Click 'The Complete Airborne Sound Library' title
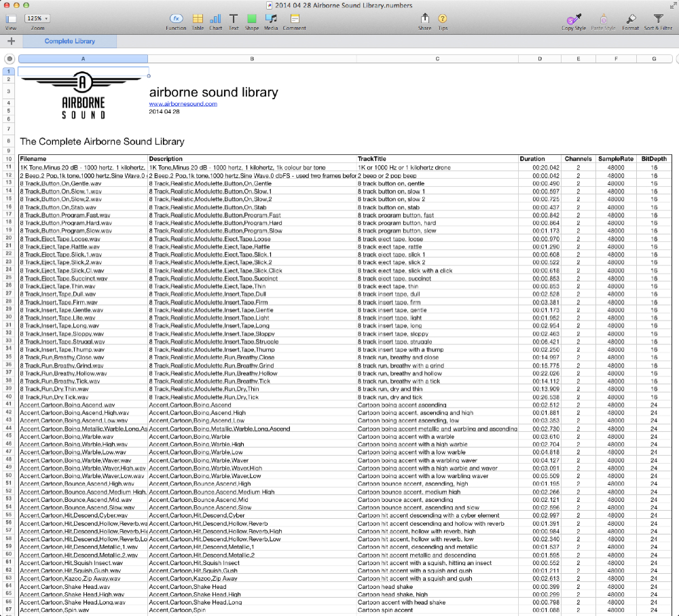Viewport: 679px width, 616px height. click(x=103, y=142)
